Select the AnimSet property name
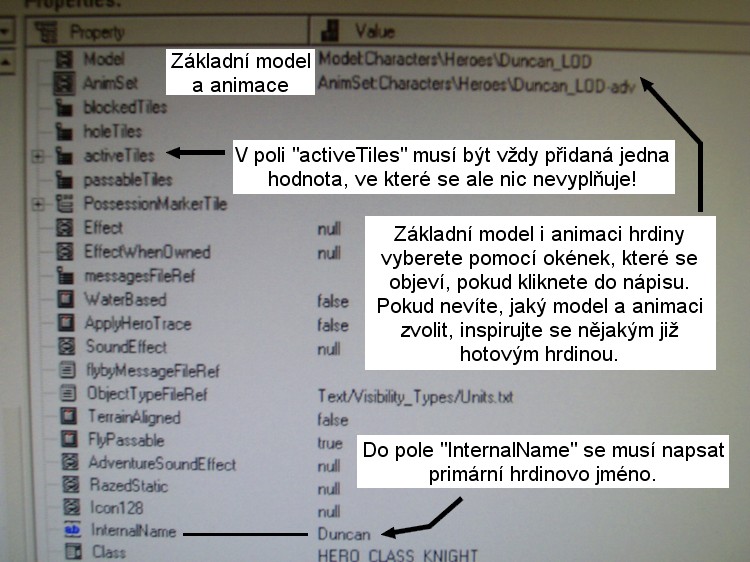 point(110,83)
